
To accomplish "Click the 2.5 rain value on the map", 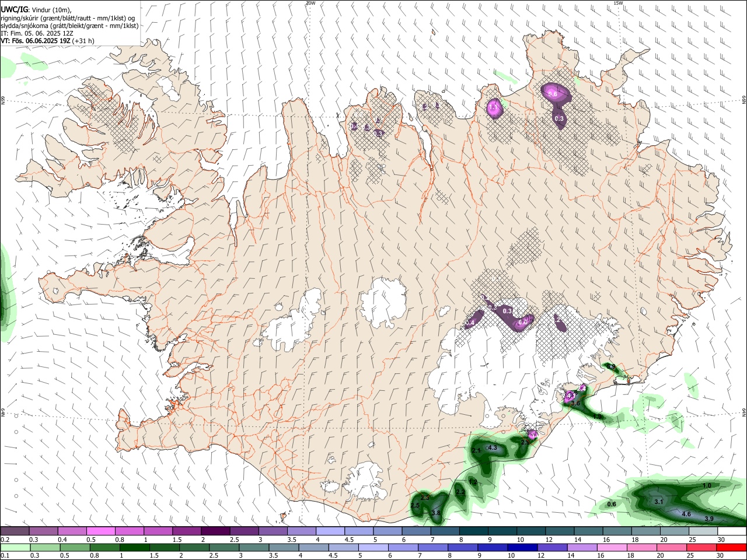I will click(x=415, y=505).
